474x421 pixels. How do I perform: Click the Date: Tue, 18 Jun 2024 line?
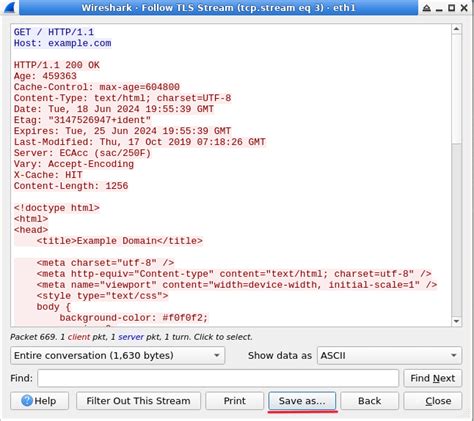tap(114, 109)
